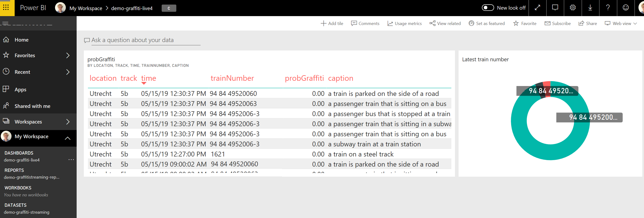Sort table by time column header

[148, 78]
